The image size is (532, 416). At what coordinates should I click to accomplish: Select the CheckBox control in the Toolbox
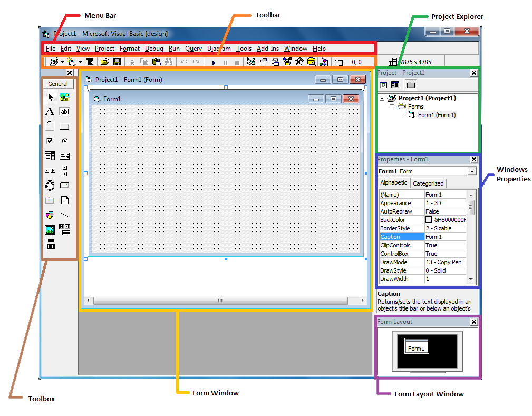[50, 140]
